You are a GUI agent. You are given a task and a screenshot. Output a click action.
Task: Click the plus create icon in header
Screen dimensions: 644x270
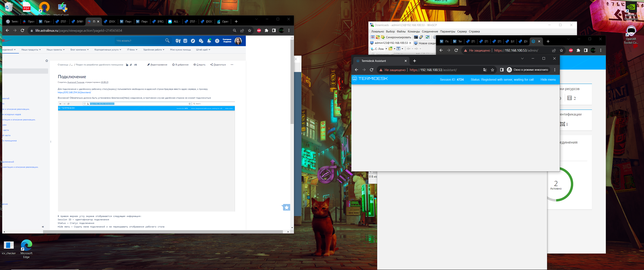tap(217, 41)
